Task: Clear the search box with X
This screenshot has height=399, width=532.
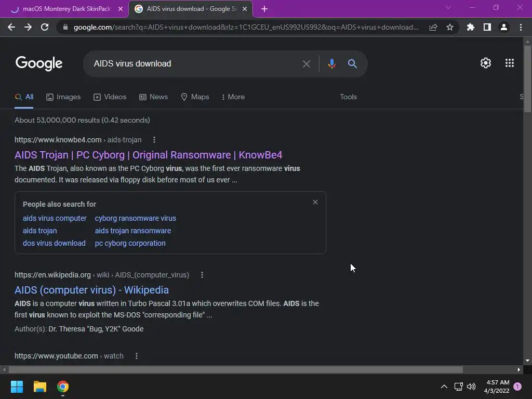Action: (307, 64)
